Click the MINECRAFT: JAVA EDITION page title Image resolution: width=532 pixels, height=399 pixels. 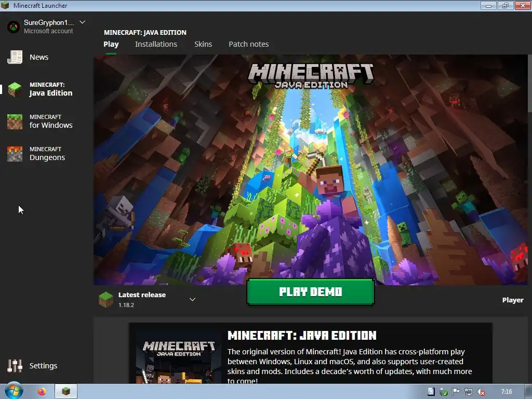[x=145, y=33]
